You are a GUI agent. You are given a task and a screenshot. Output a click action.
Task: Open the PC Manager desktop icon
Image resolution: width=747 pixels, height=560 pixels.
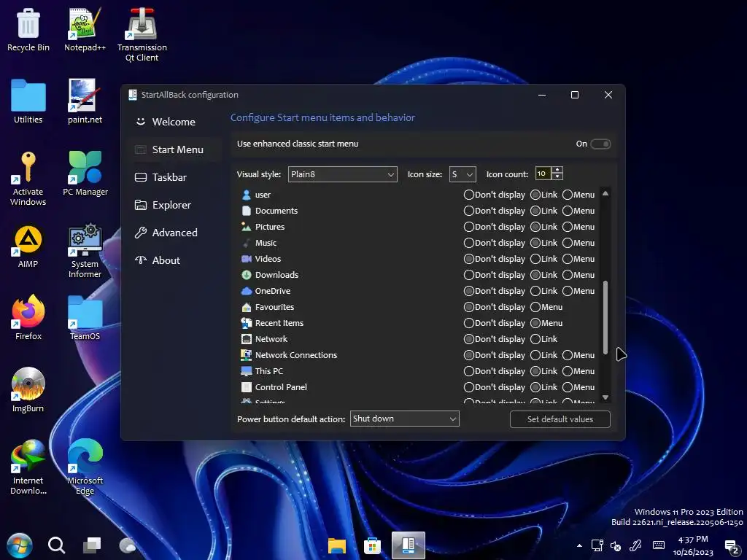pyautogui.click(x=85, y=174)
